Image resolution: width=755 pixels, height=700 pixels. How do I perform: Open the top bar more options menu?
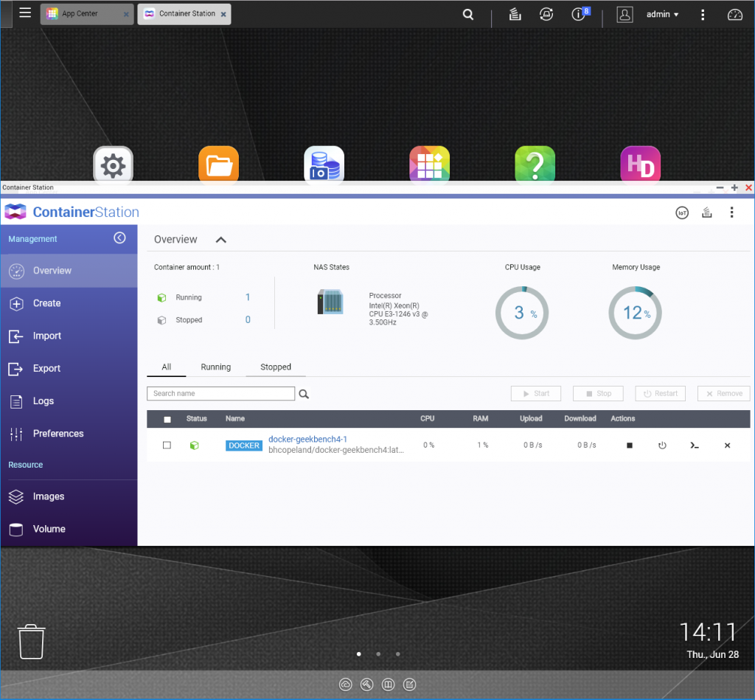click(703, 15)
